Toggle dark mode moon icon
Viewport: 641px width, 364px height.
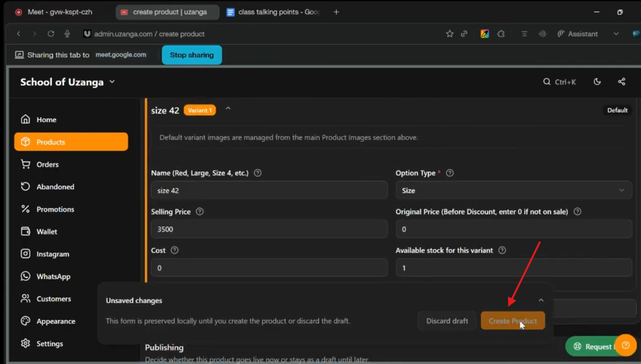[x=597, y=82]
